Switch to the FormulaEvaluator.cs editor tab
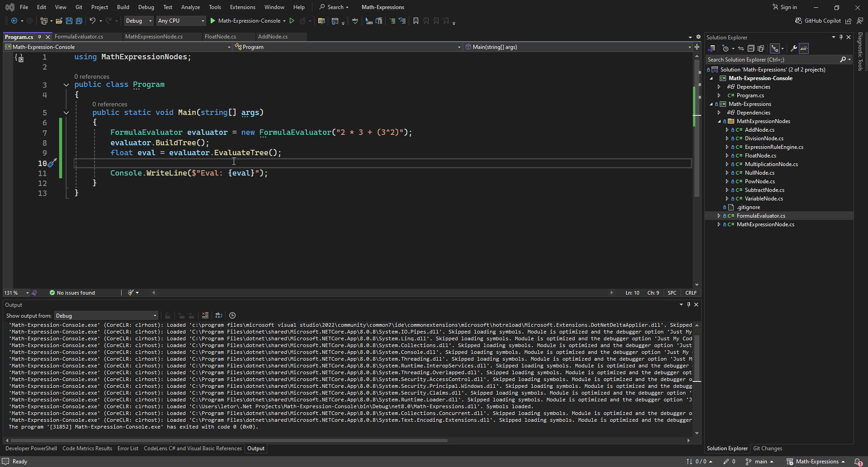This screenshot has width=868, height=467. 79,37
